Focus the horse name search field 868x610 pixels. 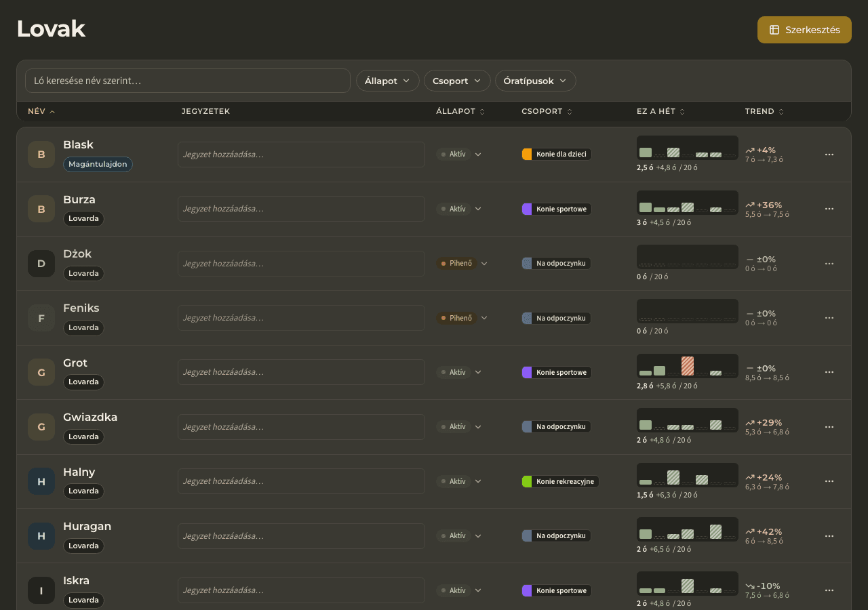(188, 81)
